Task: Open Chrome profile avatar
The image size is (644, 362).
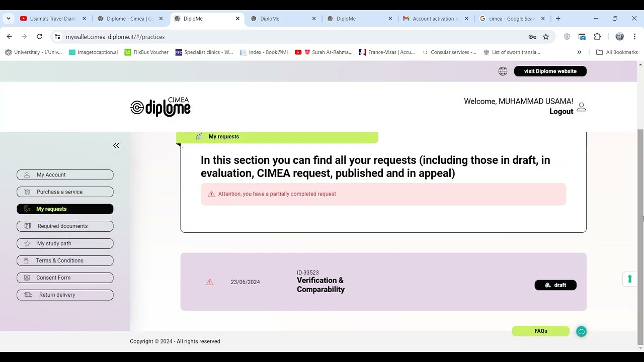Action: [x=619, y=37]
